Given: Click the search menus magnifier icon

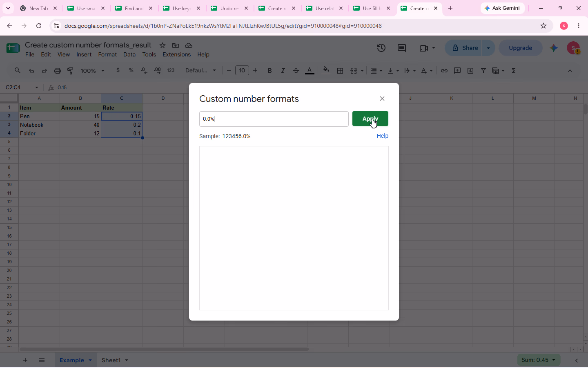Looking at the screenshot, I should pos(18,71).
